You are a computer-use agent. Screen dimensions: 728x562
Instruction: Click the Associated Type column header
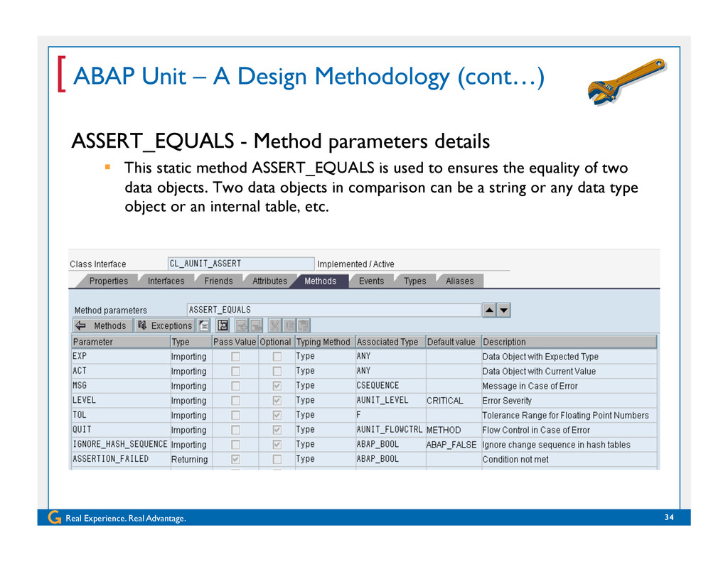[390, 342]
